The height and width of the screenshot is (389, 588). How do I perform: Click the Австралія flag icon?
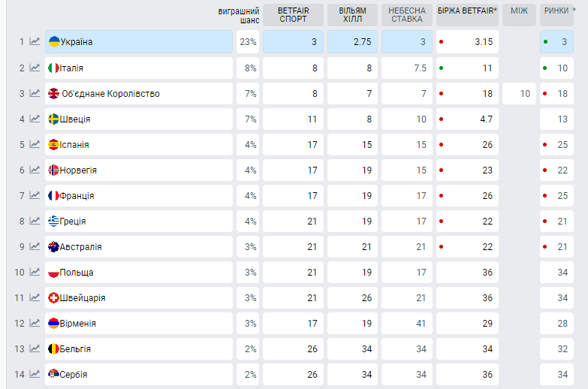pyautogui.click(x=53, y=247)
